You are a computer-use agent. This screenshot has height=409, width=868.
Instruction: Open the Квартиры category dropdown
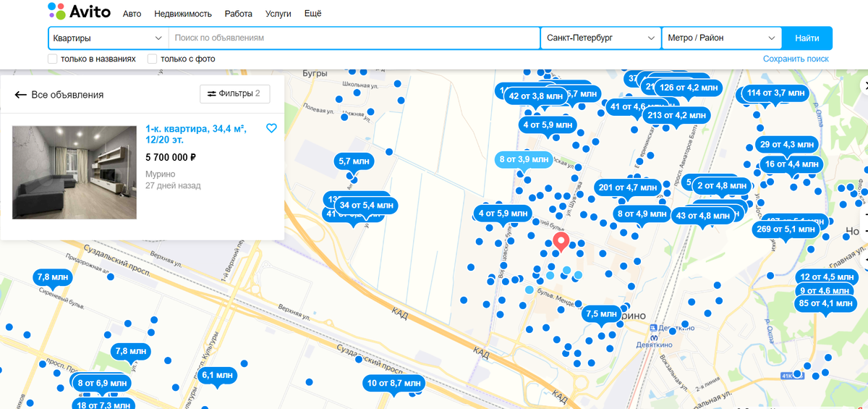click(108, 38)
